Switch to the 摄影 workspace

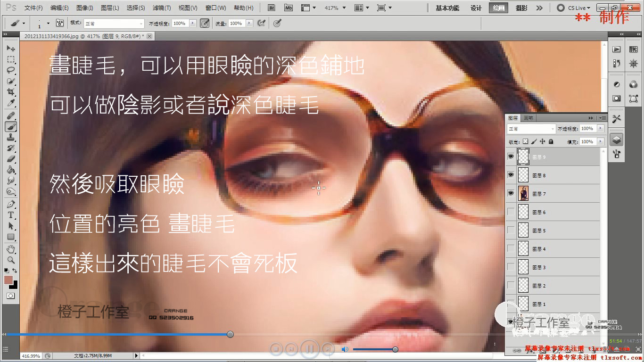tap(521, 8)
